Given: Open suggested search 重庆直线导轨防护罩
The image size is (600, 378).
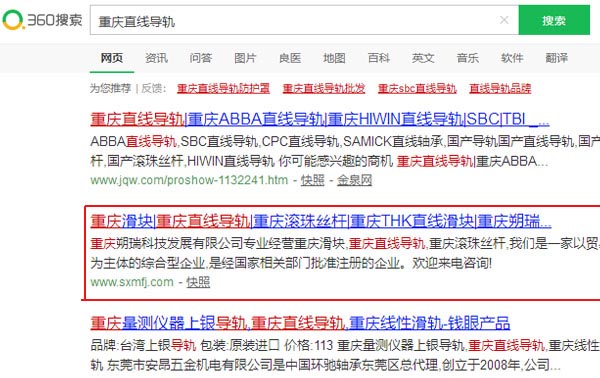Looking at the screenshot, I should click(223, 88).
